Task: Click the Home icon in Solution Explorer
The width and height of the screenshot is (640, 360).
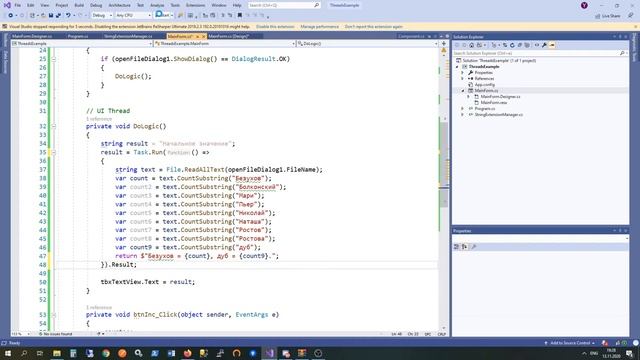Action: point(471,45)
